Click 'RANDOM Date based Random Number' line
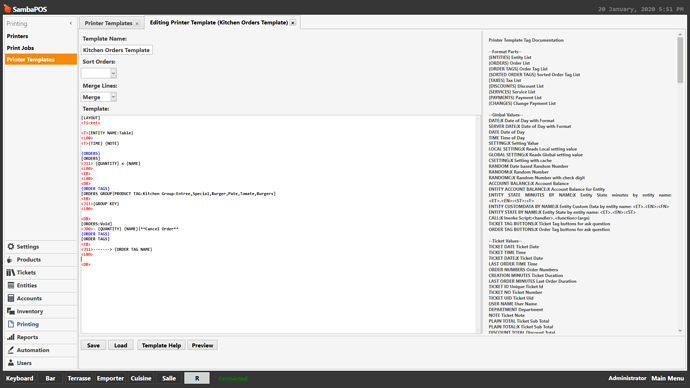This screenshot has width=690, height=388. pyautogui.click(x=528, y=166)
